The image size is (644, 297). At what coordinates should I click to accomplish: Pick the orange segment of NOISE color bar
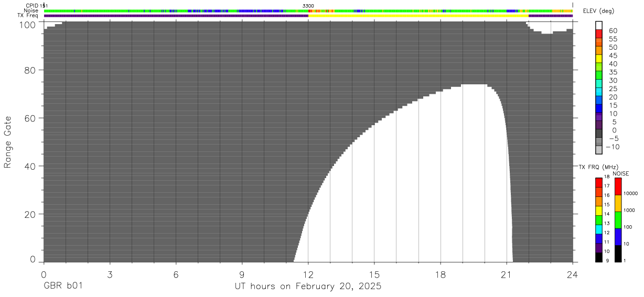point(618,203)
